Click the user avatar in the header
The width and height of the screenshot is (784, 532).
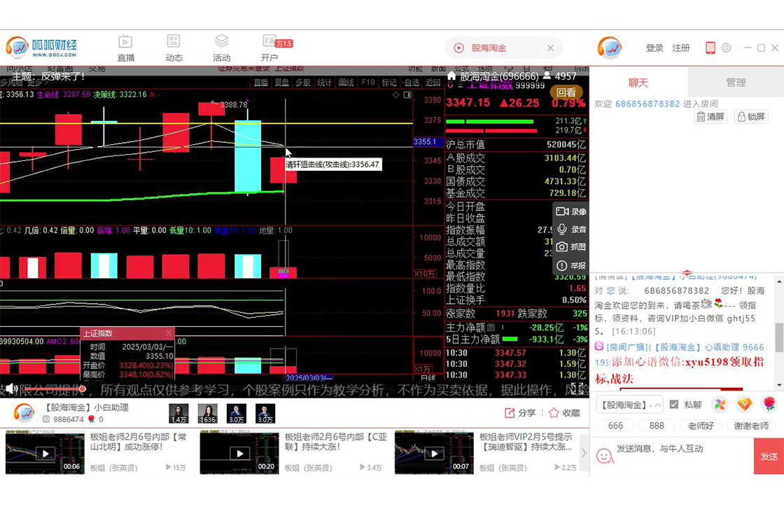click(610, 48)
